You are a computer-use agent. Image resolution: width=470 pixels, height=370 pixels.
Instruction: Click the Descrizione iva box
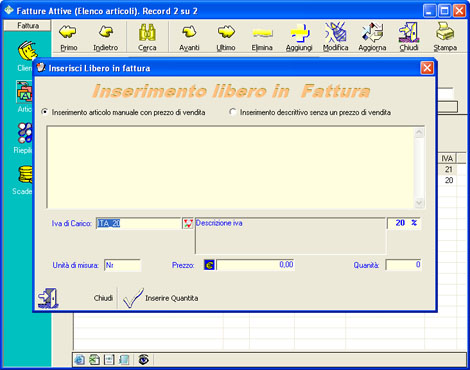[x=290, y=236]
